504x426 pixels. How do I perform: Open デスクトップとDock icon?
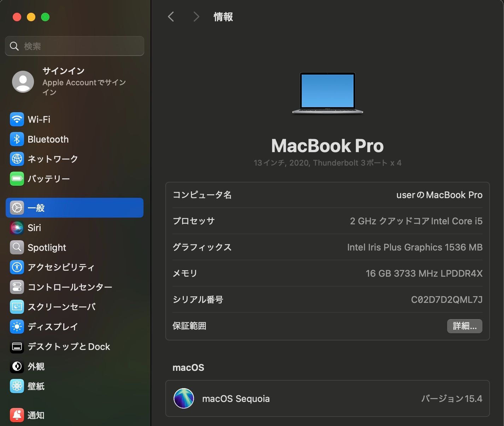pos(17,346)
